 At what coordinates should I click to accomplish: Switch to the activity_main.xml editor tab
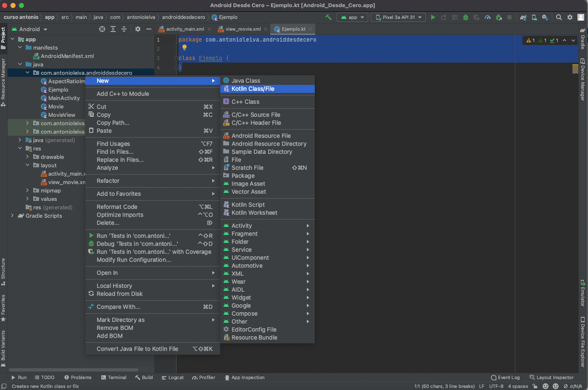click(x=185, y=29)
